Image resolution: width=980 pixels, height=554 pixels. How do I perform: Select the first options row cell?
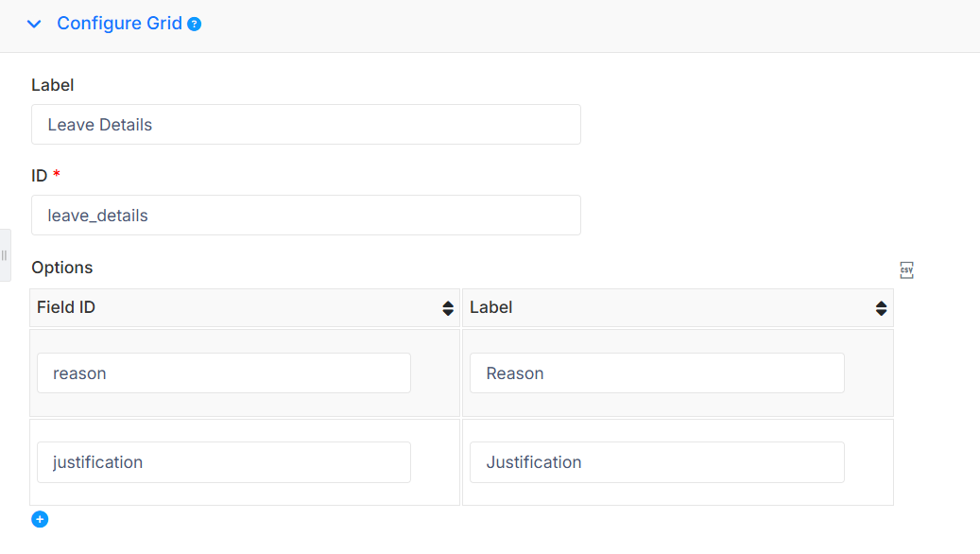coord(245,373)
